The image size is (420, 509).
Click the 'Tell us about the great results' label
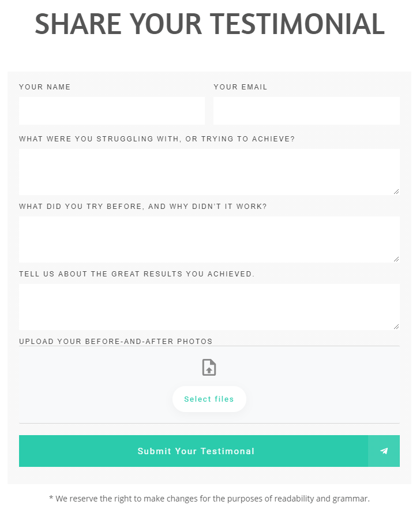[x=137, y=274]
